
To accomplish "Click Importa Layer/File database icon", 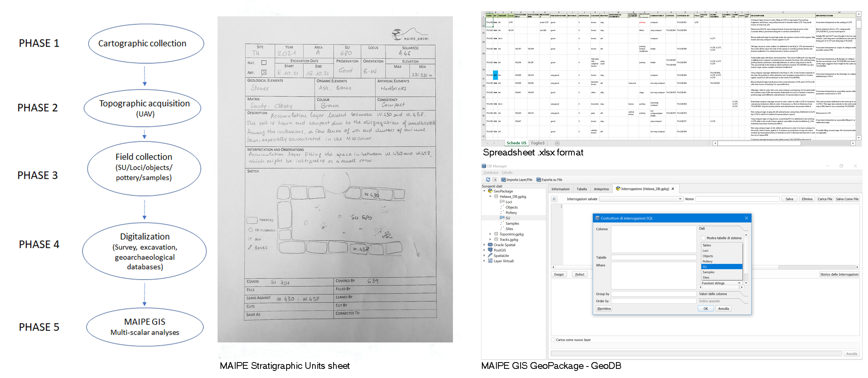I will pos(504,180).
